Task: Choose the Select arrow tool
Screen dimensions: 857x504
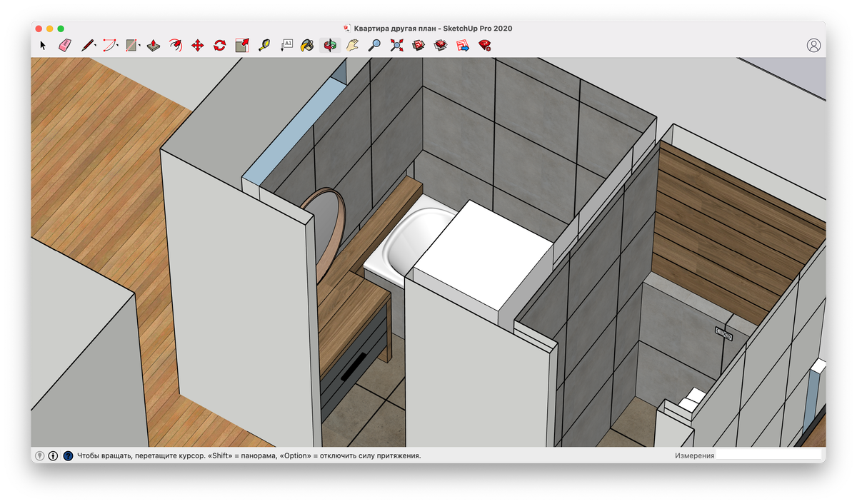Action: click(43, 45)
